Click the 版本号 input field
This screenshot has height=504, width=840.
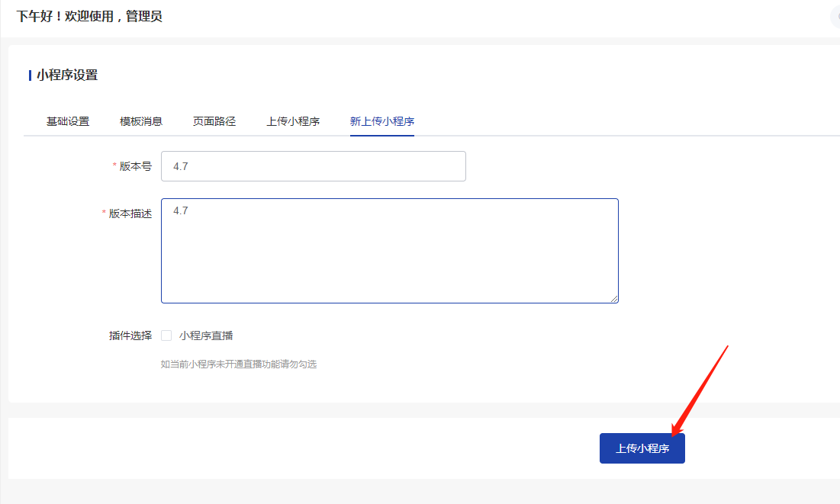(x=314, y=166)
